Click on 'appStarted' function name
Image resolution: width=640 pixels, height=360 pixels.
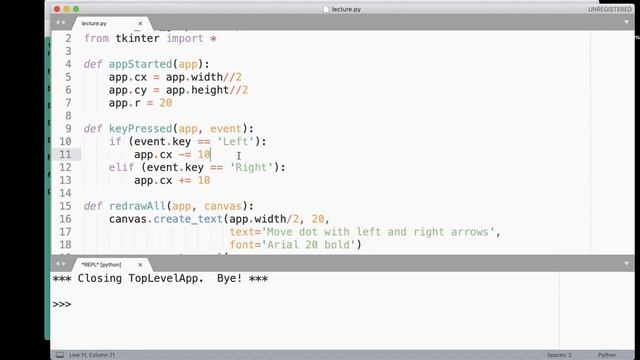point(140,64)
